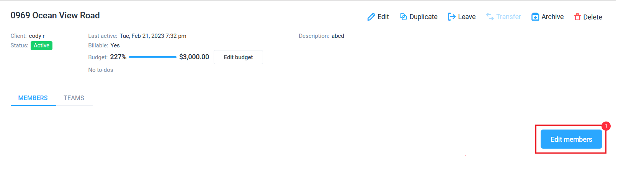Open the MEMBERS tab

[x=33, y=98]
